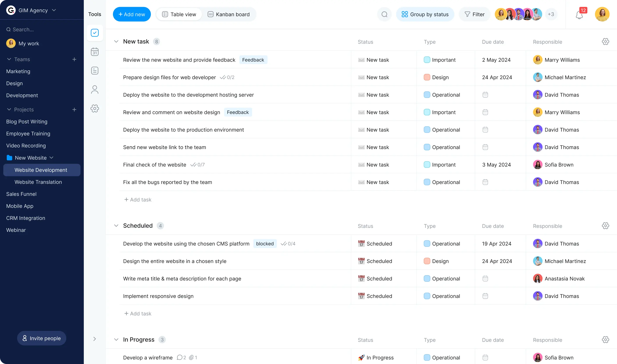The width and height of the screenshot is (617, 364).
Task: Click Add new task button
Action: [x=131, y=14]
